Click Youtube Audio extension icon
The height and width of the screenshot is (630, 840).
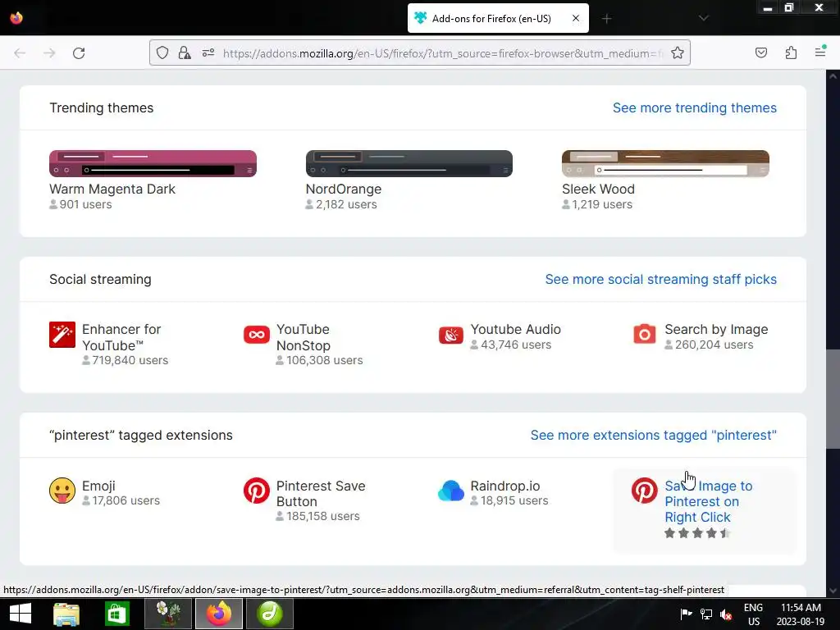(x=451, y=335)
